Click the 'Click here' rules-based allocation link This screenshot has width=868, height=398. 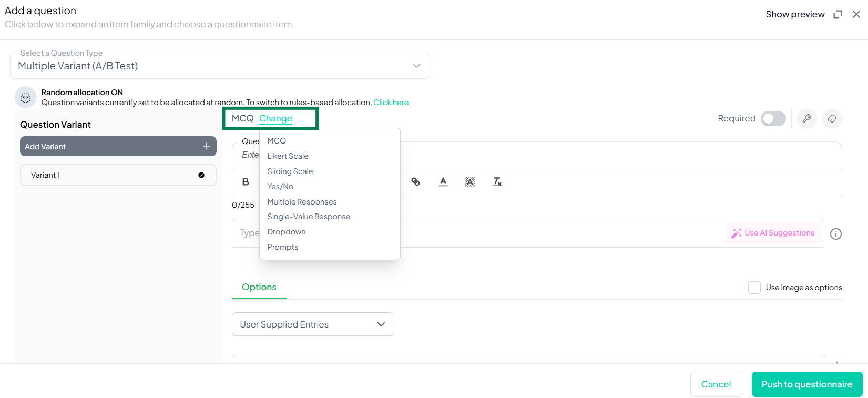(391, 103)
